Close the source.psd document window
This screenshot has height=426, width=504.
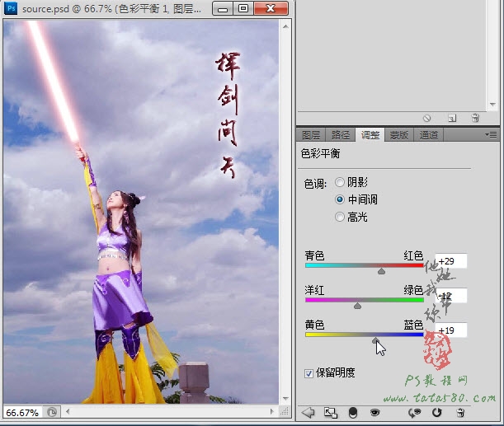click(x=271, y=9)
